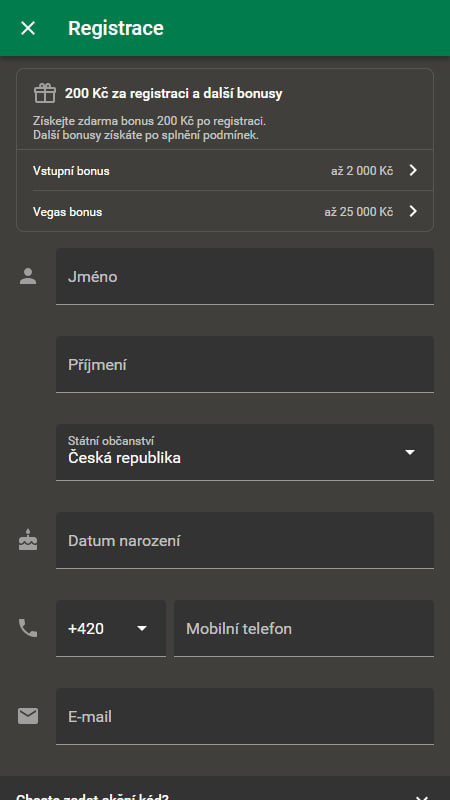450x800 pixels.
Task: Focus the E-mail input field
Action: pos(245,716)
